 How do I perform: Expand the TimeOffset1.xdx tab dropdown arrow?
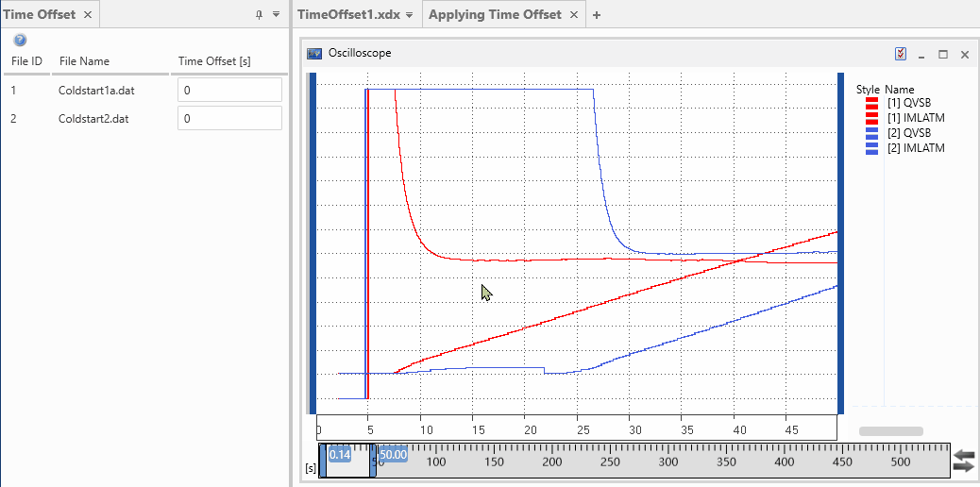[x=408, y=15]
